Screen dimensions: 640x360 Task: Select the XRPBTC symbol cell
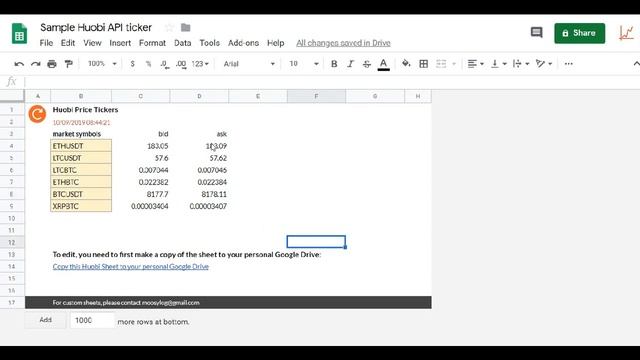point(81,206)
